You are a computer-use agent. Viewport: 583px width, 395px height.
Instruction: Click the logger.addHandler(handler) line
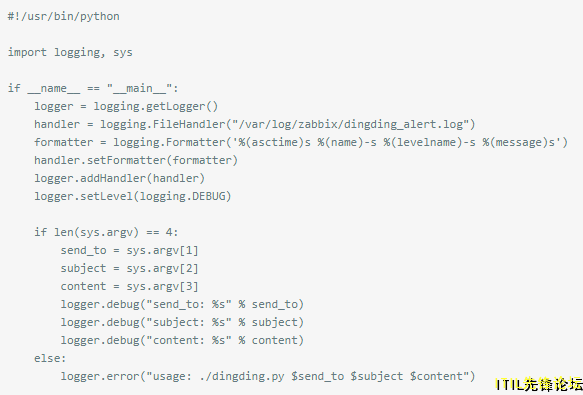(x=119, y=178)
